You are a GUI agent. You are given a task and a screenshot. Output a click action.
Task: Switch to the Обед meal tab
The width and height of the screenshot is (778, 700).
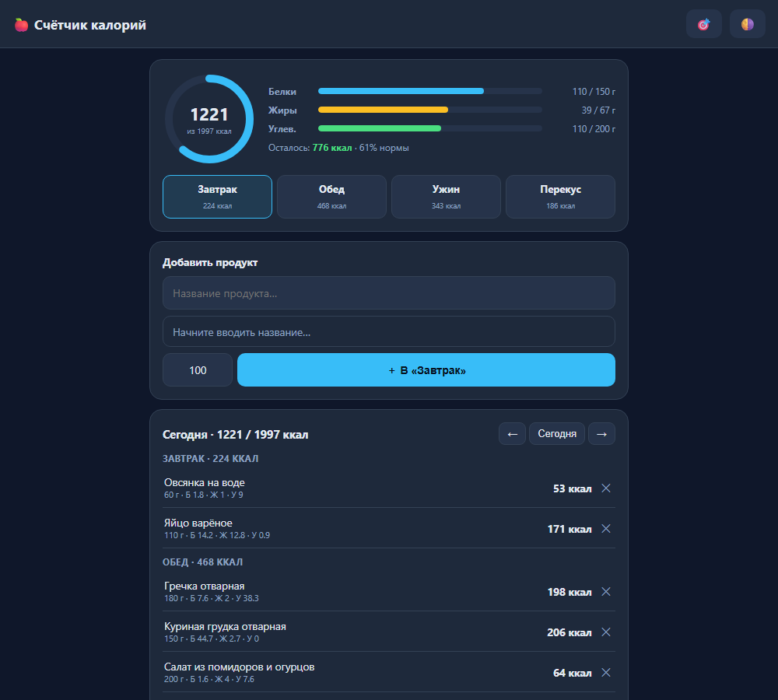tap(331, 197)
